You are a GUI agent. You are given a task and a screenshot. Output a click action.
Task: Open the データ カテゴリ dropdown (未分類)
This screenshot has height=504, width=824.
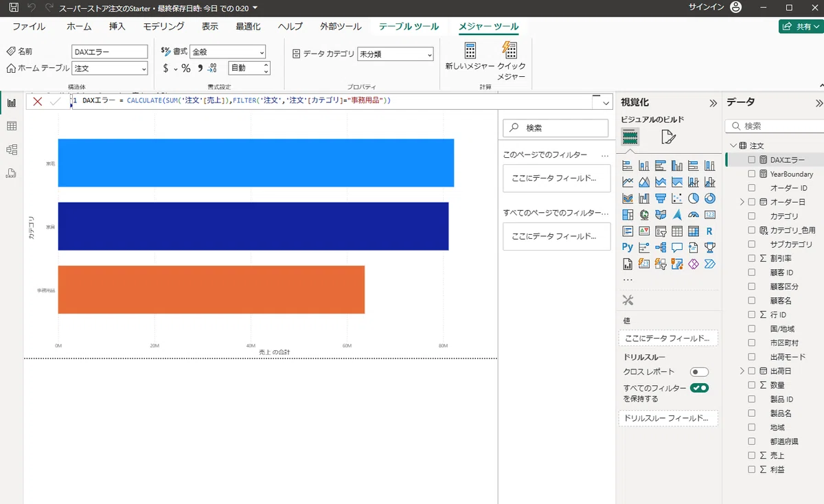click(396, 54)
